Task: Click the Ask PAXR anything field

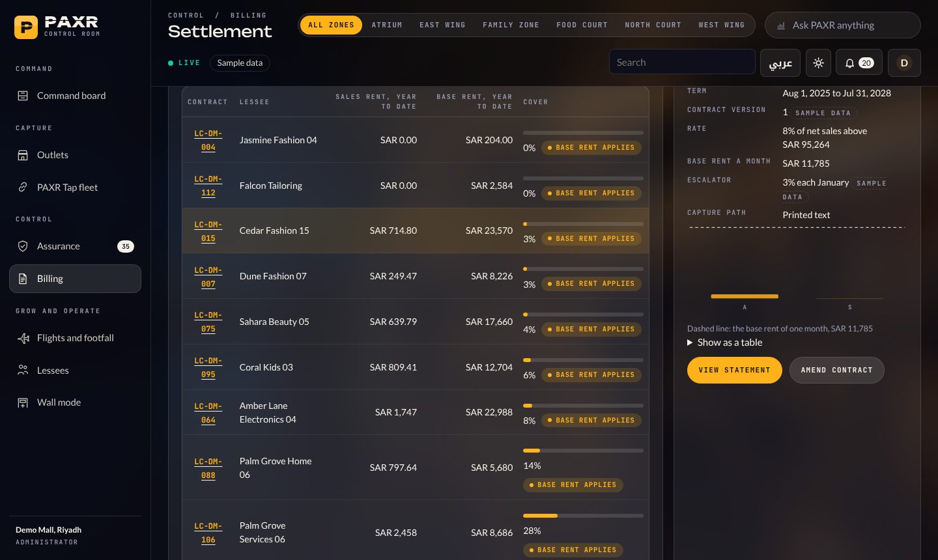Action: 843,25
